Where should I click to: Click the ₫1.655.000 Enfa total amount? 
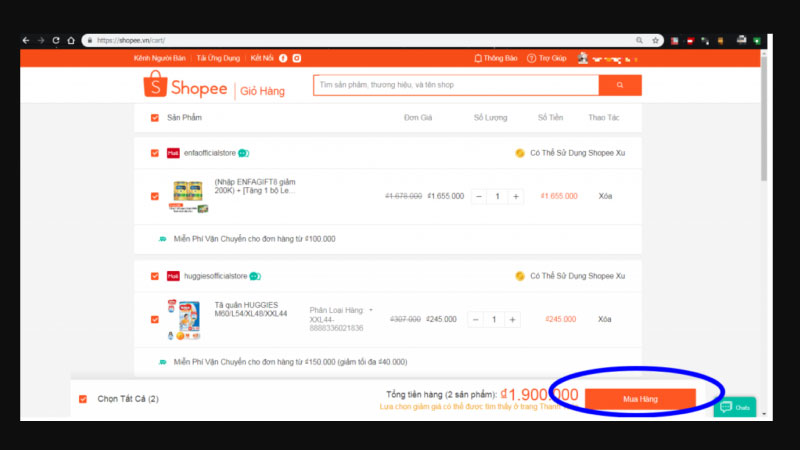(559, 196)
